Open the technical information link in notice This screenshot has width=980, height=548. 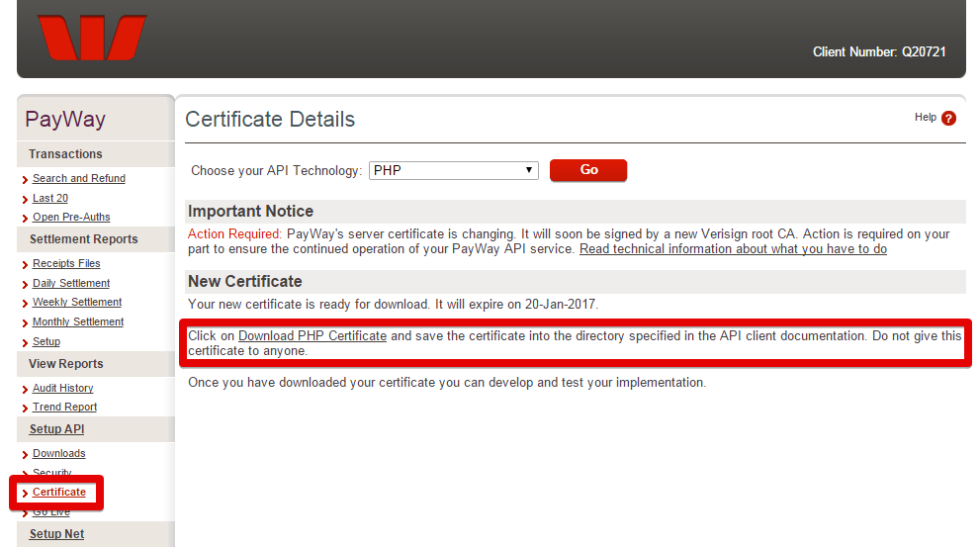(x=733, y=248)
